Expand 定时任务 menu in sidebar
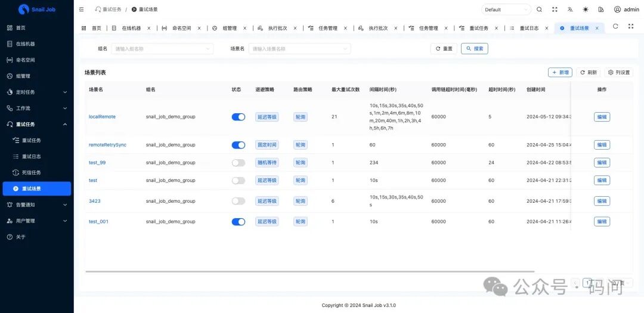 (37, 92)
